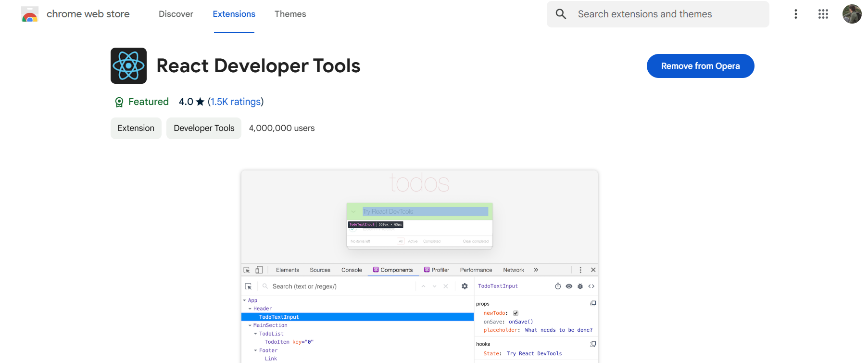868x363 pixels.
Task: Click the view source code brackets icon
Action: (x=591, y=286)
